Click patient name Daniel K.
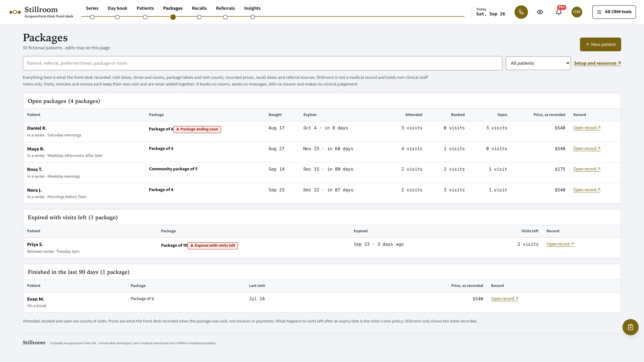 37,128
